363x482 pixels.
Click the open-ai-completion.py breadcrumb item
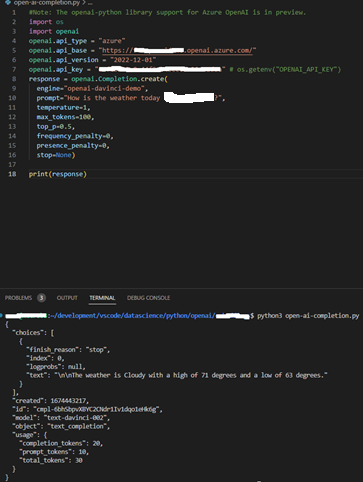pyautogui.click(x=47, y=3)
